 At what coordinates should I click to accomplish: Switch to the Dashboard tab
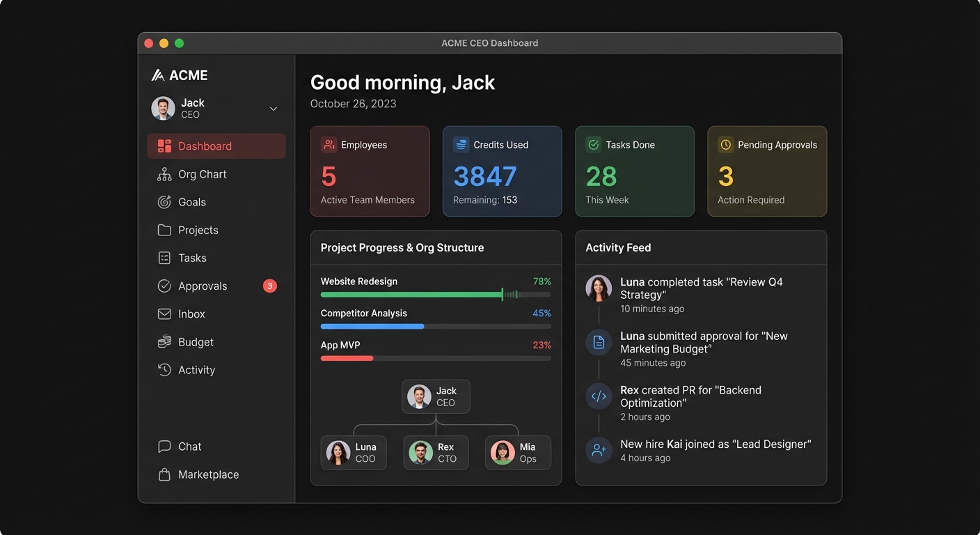[204, 146]
